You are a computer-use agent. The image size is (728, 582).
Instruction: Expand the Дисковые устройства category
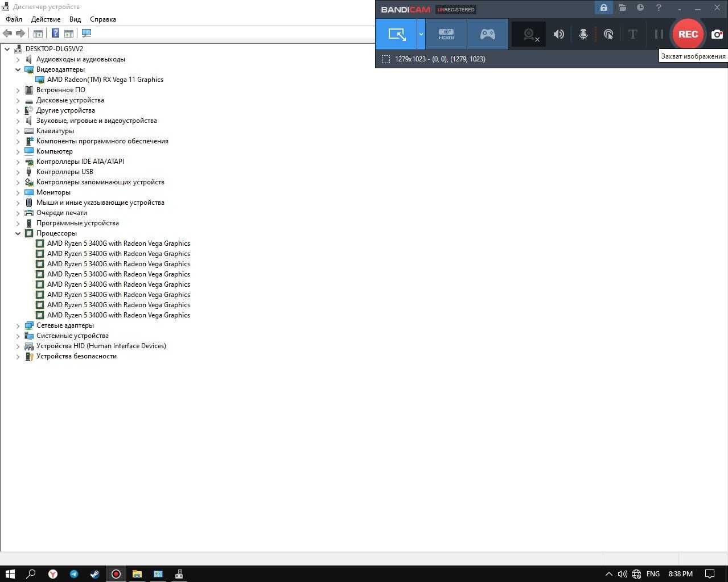(x=18, y=100)
